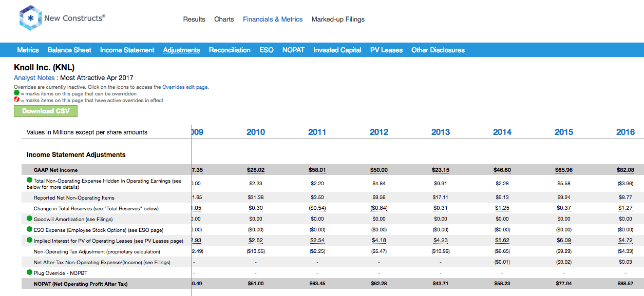
Task: Click the 2011 column header
Action: pos(317,132)
